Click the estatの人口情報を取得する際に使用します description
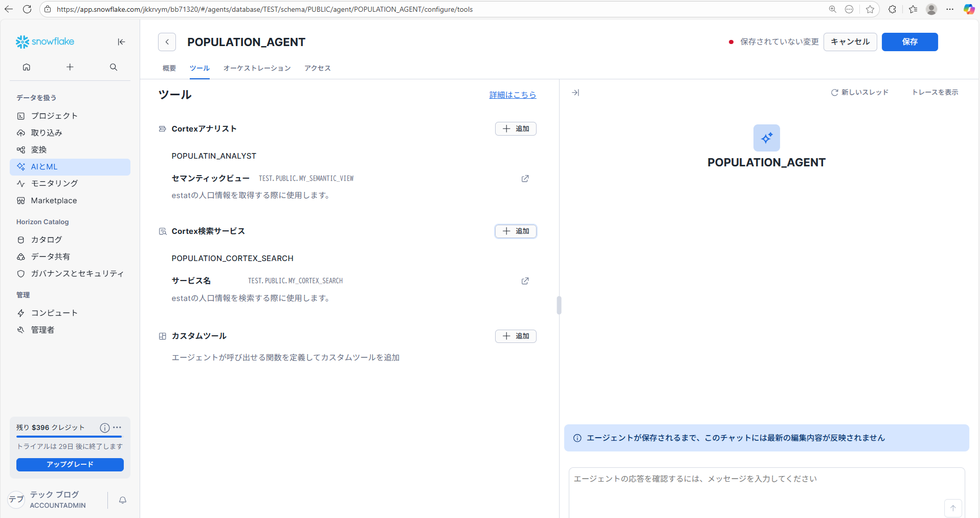980x518 pixels. [251, 196]
